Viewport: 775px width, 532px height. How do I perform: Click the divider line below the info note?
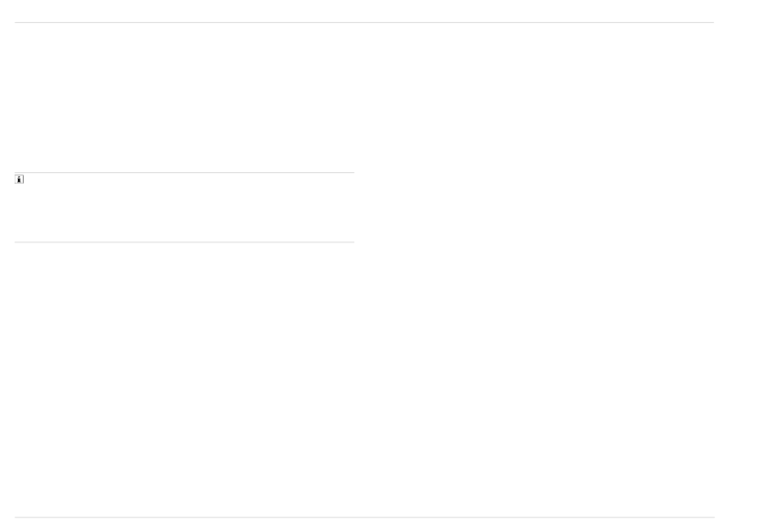pyautogui.click(x=184, y=242)
